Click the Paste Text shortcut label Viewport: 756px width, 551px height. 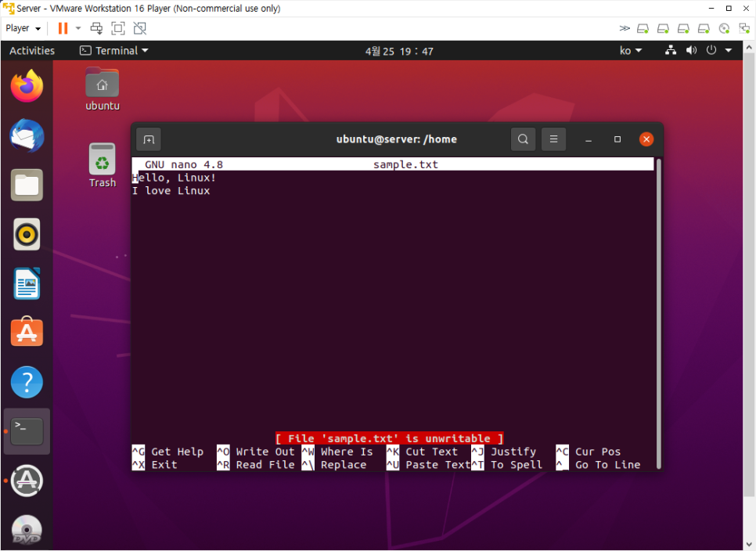(437, 465)
